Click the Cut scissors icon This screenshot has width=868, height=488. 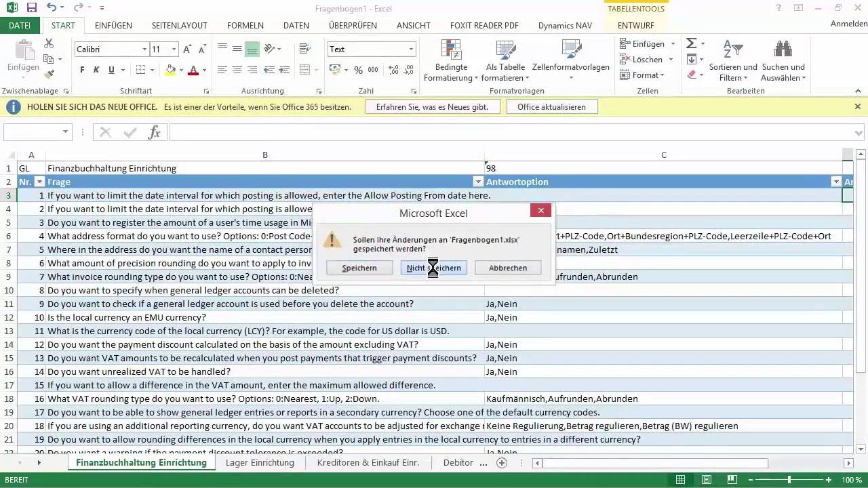[49, 43]
